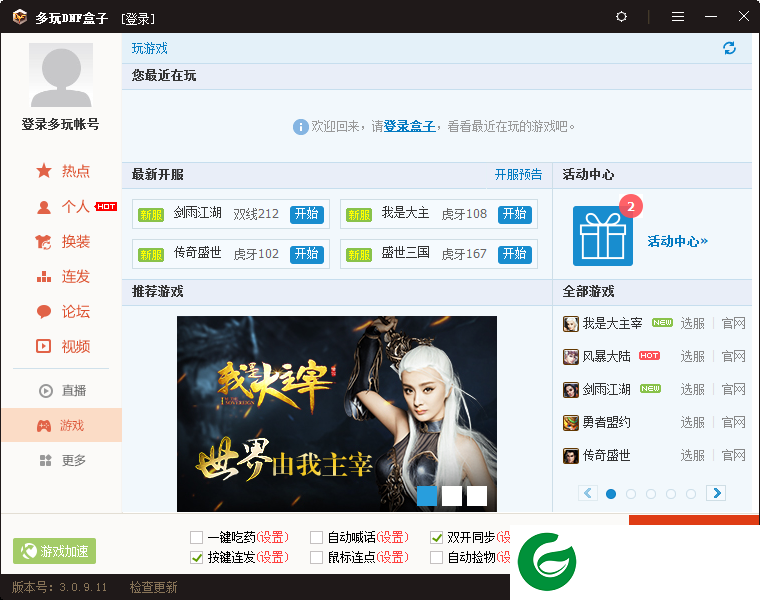Open 更多 section in sidebar

tap(62, 460)
